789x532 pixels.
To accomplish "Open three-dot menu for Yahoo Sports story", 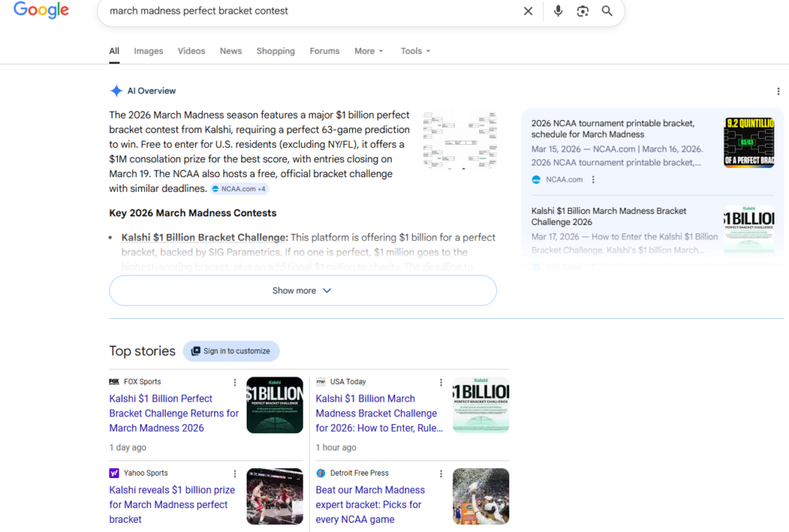I will click(x=234, y=473).
